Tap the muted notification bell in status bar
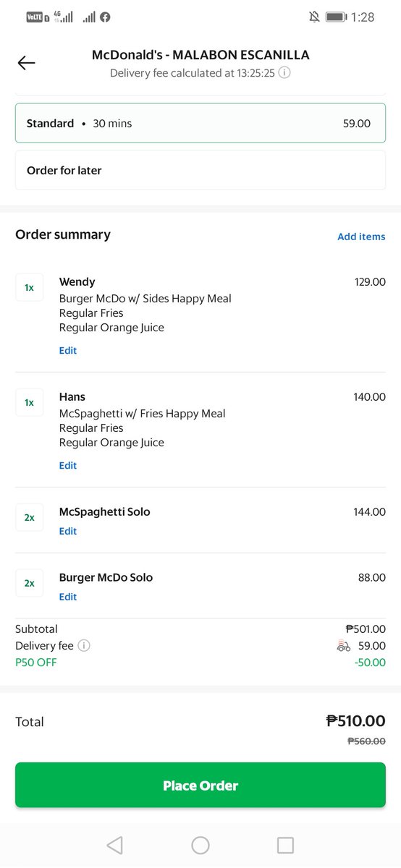 (314, 17)
